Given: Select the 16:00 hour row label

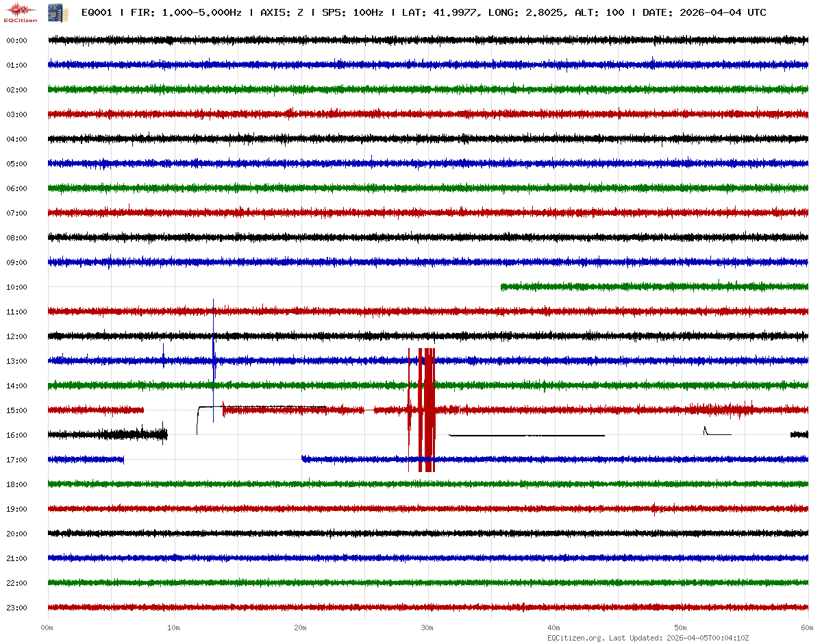Looking at the screenshot, I should pyautogui.click(x=16, y=435).
